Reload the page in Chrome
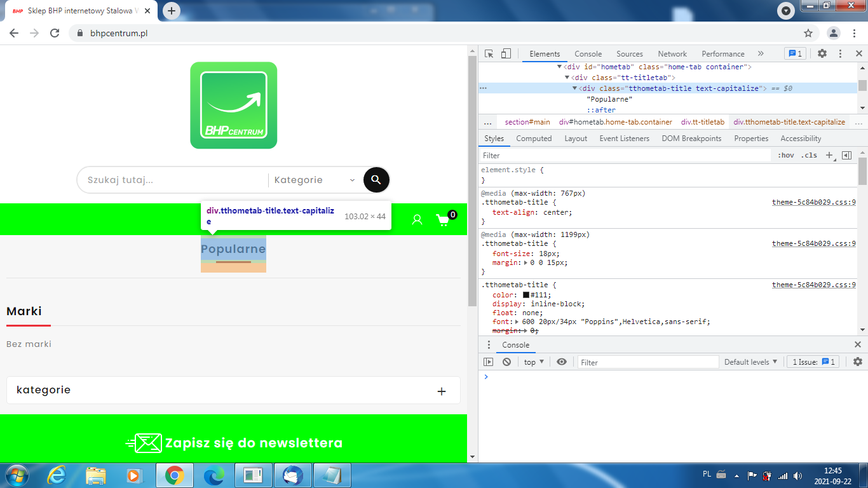Screen dimensions: 868x488 pos(55,33)
